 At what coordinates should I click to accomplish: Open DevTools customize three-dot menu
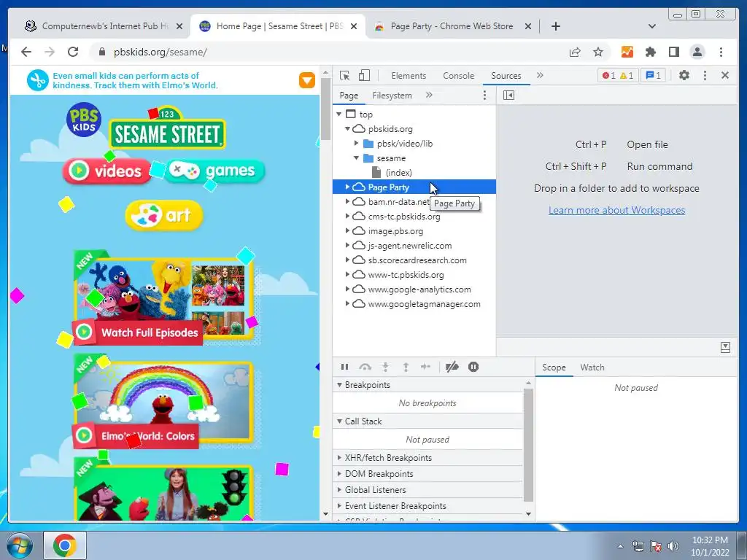pyautogui.click(x=705, y=75)
